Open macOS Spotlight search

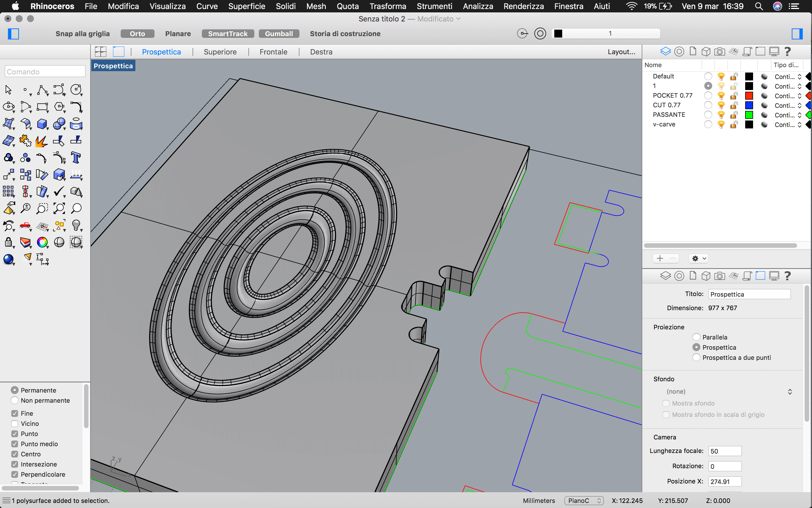click(x=759, y=6)
